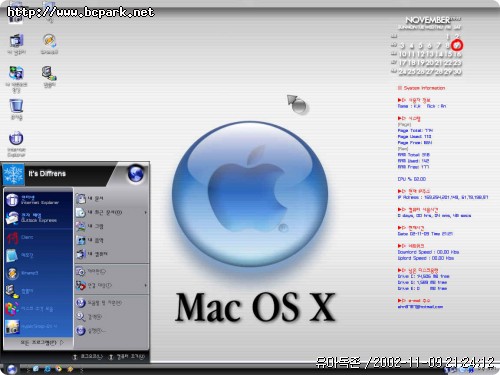This screenshot has height=375, width=500.
Task: Open My Music (내 음악) in start menu
Action: pyautogui.click(x=111, y=240)
